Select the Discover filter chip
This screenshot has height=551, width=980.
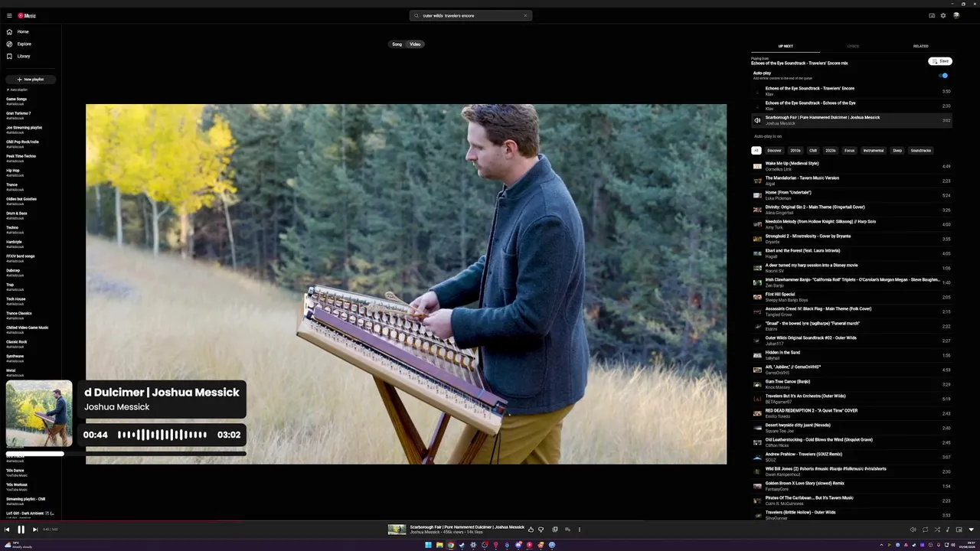tap(775, 151)
